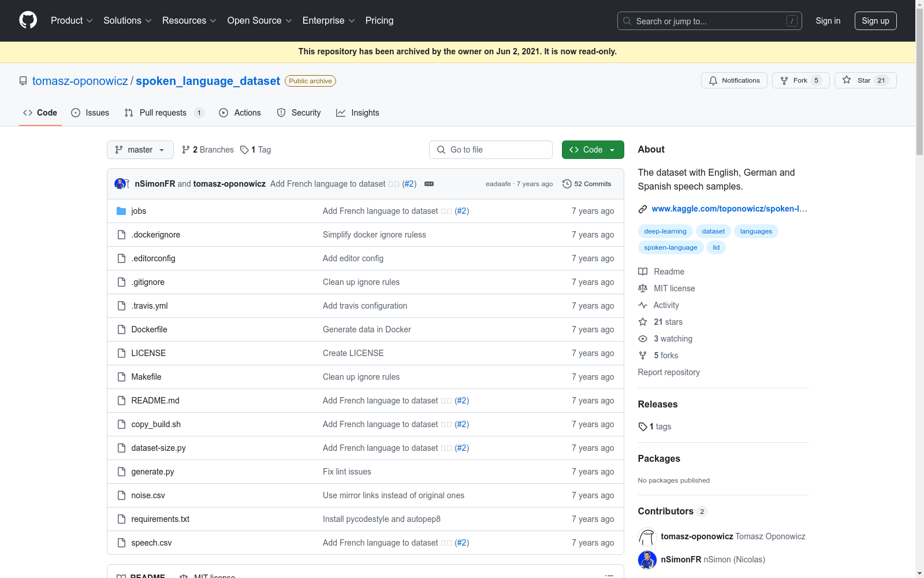
Task: Click the generate.py file icon
Action: pos(121,472)
